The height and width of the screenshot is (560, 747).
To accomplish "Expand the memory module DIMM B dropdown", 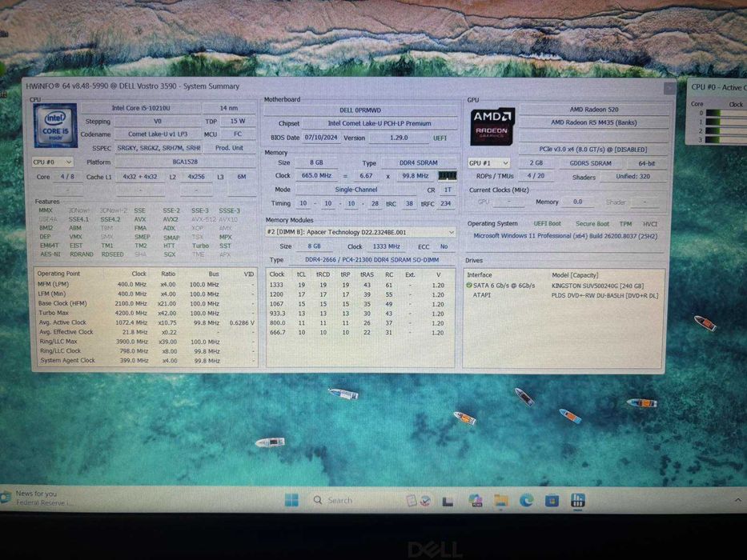I will (360, 232).
